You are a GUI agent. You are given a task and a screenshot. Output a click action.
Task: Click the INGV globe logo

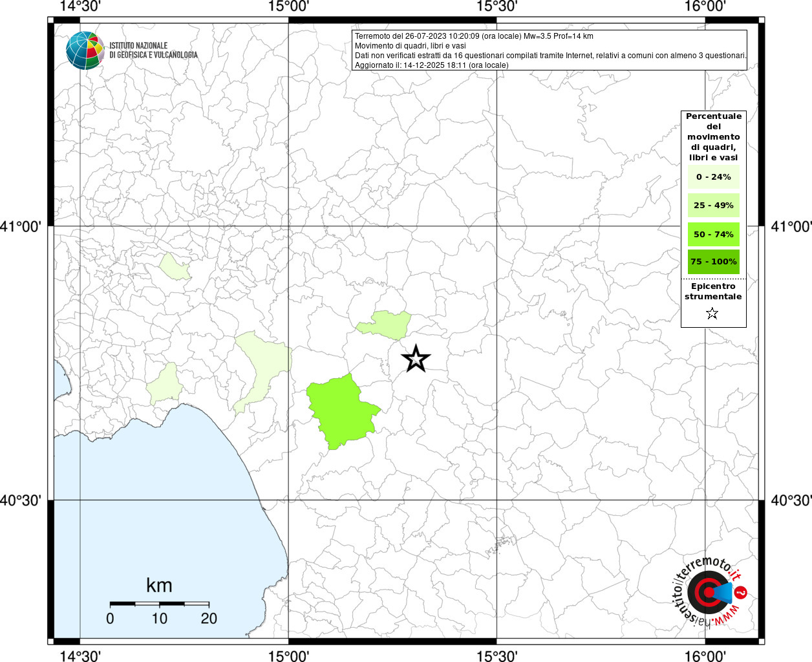85,50
